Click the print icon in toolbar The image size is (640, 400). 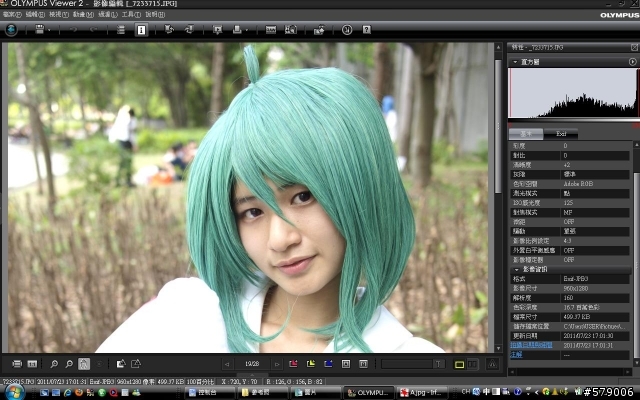coord(237,29)
